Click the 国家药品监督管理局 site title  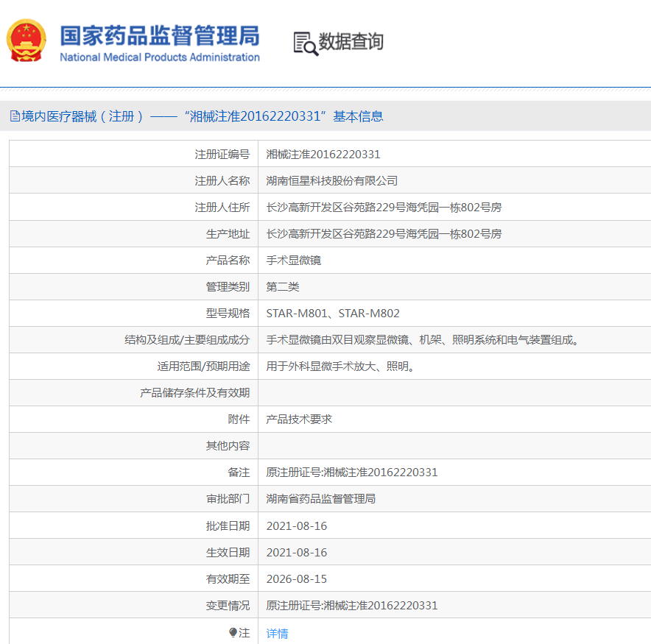coord(160,35)
